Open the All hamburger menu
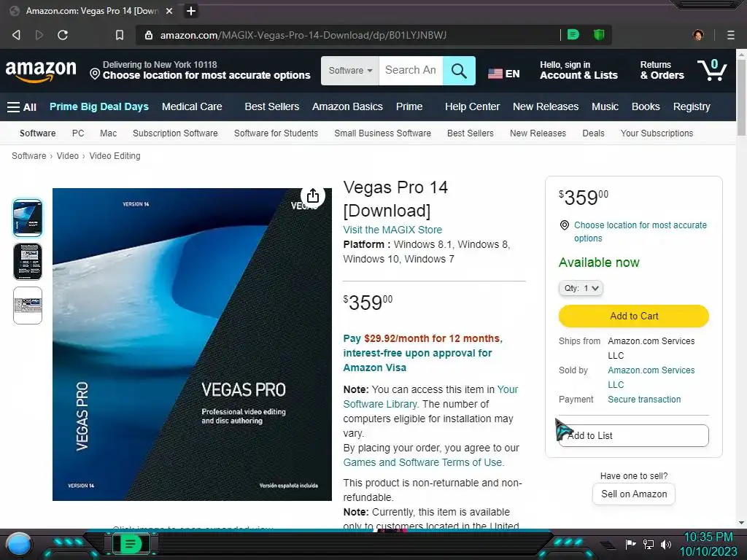This screenshot has height=560, width=747. point(22,107)
